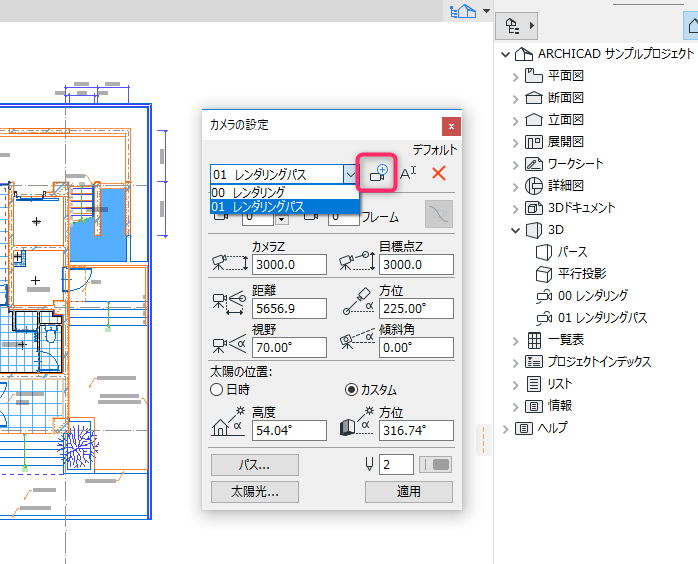Select the 日時 radio button
Image resolution: width=698 pixels, height=564 pixels.
pos(216,390)
